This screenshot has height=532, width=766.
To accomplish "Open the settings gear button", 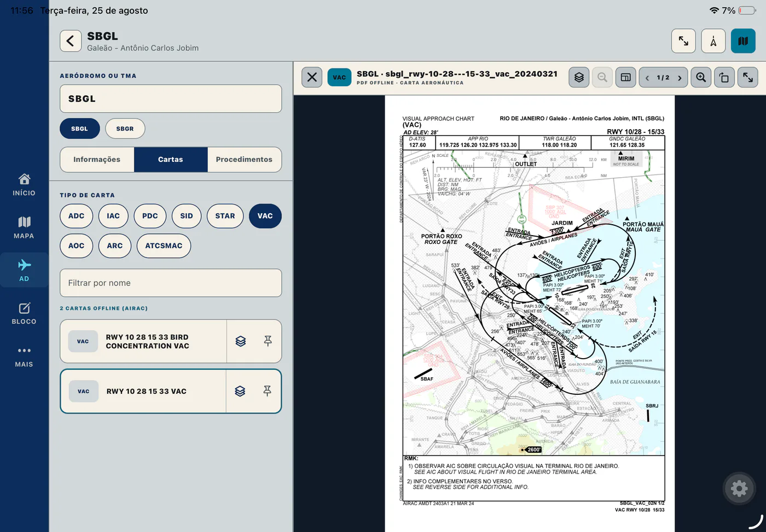I will click(739, 488).
